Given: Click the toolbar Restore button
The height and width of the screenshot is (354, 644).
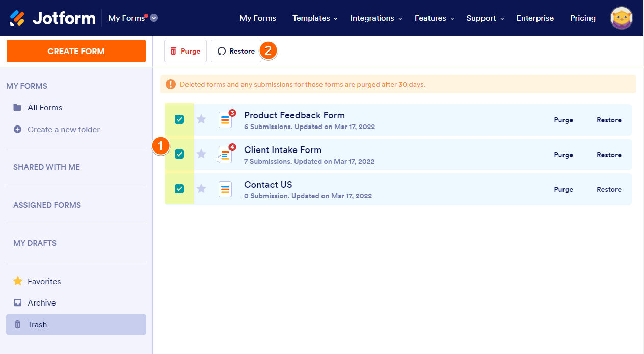Looking at the screenshot, I should (x=236, y=51).
